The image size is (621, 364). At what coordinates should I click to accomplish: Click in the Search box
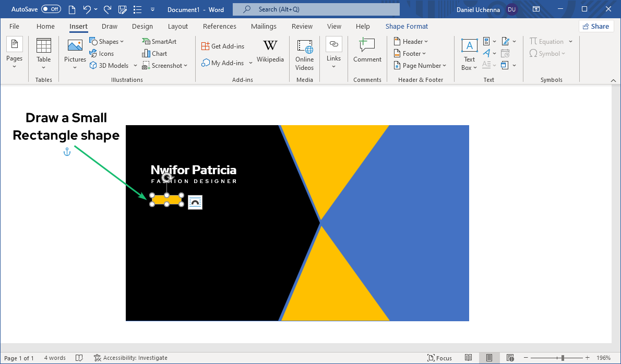tap(316, 9)
